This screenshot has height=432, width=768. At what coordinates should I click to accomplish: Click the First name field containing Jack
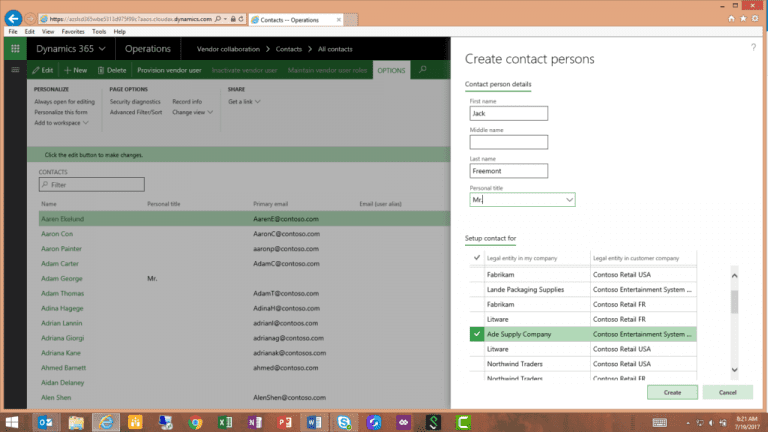tap(508, 113)
